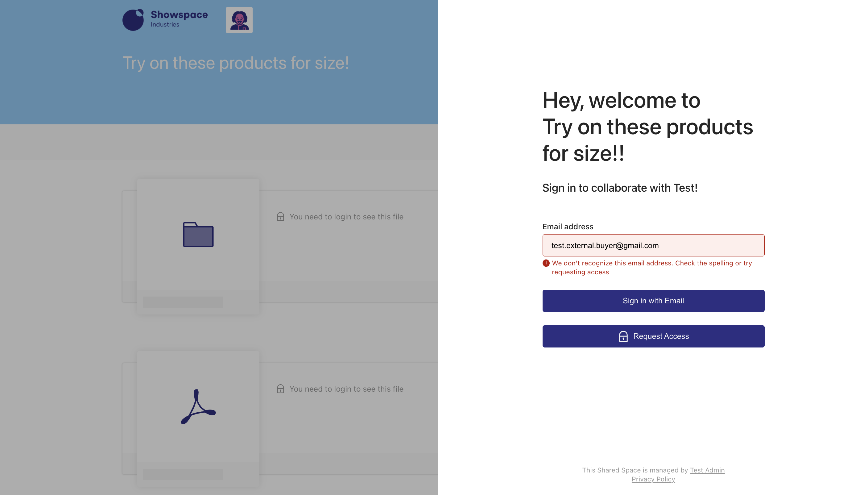
Task: Click lock icon beside second file message
Action: point(280,389)
